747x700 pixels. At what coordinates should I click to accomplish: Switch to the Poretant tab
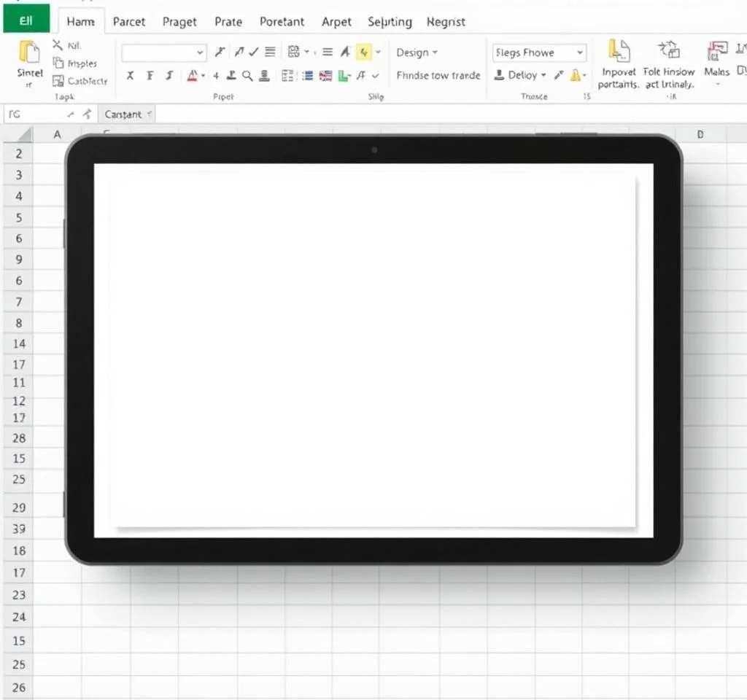pyautogui.click(x=282, y=21)
